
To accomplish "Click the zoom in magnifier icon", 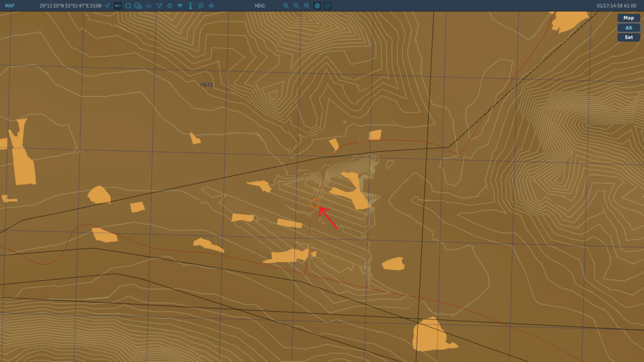I will pyautogui.click(x=286, y=6).
